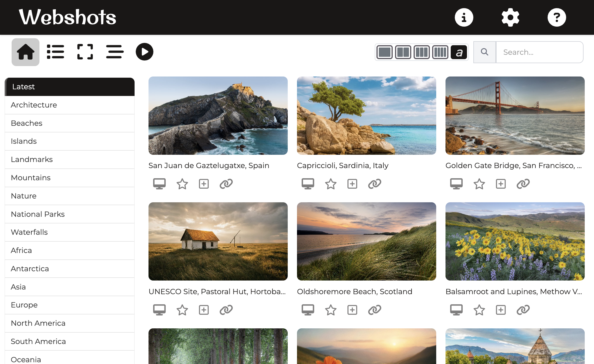The image size is (594, 364).
Task: Set UNESCO Pastoral Hut as wallpaper
Action: tap(159, 310)
